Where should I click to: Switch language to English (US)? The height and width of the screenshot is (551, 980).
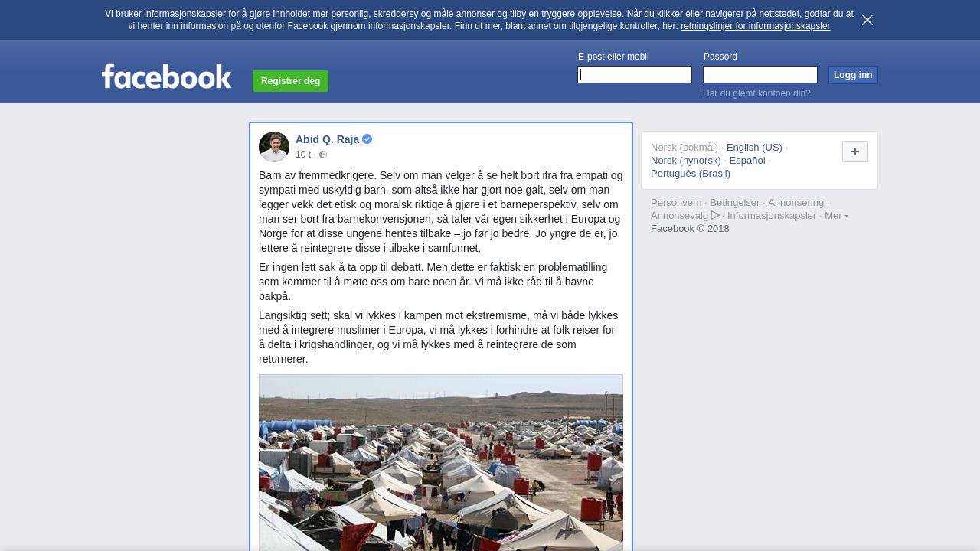pos(754,148)
